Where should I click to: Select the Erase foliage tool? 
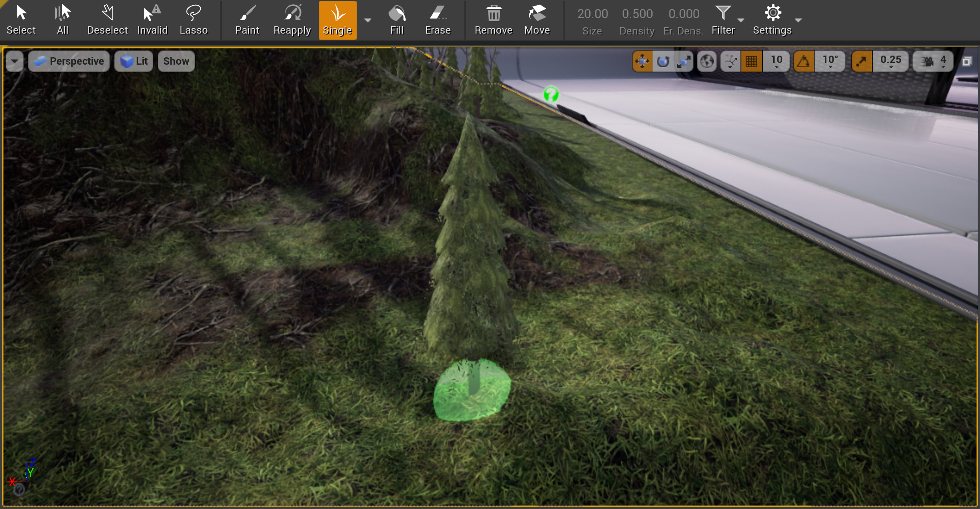pyautogui.click(x=438, y=20)
